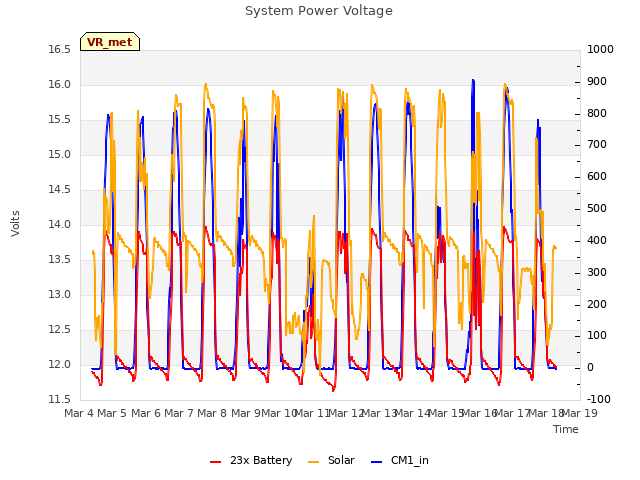Click the VR_met annotation label
The width and height of the screenshot is (640, 480).
110,42
